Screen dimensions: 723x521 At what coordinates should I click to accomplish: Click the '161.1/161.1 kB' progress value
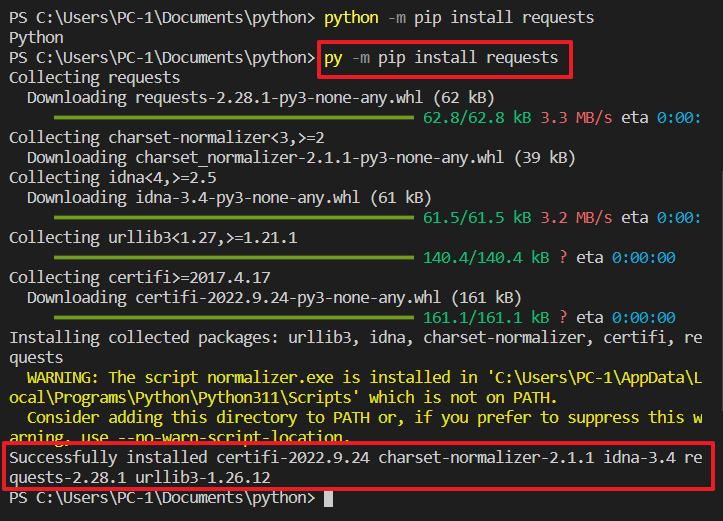(x=486, y=318)
